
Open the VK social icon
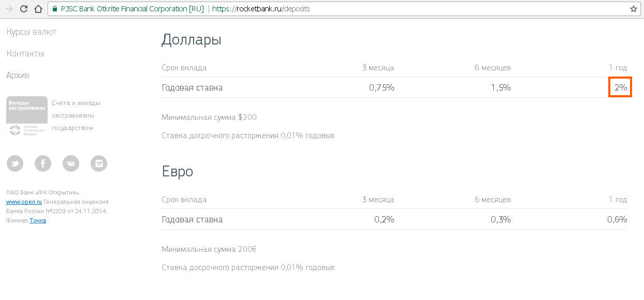pyautogui.click(x=71, y=163)
